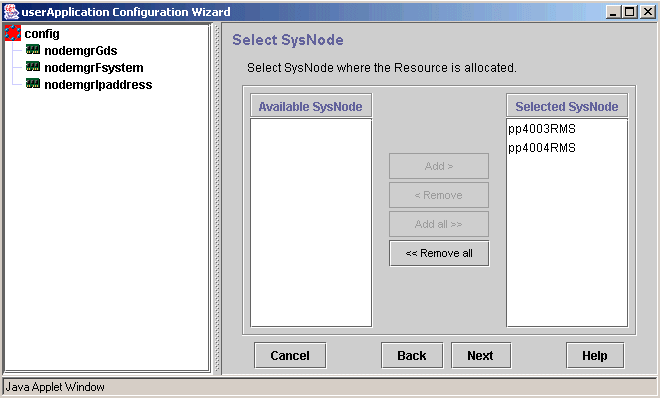Click inside the empty Available SysNode list
This screenshot has height=398, width=660.
[311, 223]
